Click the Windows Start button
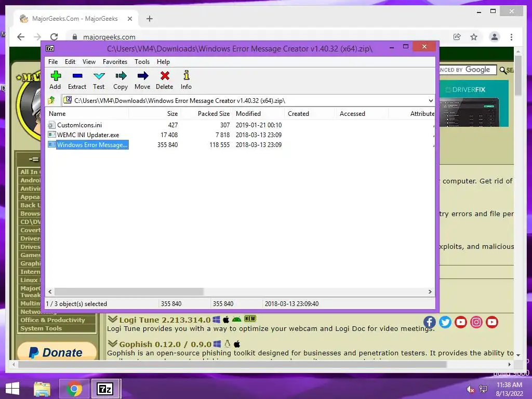 (12, 389)
